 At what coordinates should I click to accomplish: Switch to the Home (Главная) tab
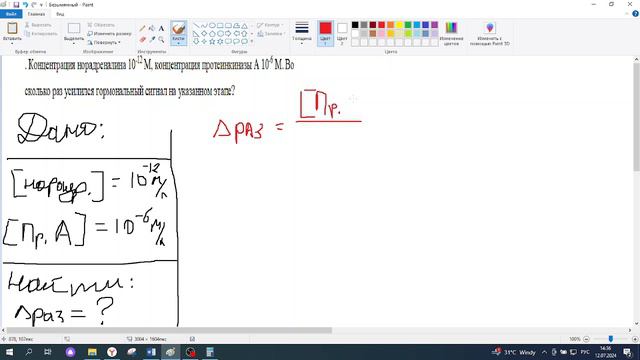36,14
